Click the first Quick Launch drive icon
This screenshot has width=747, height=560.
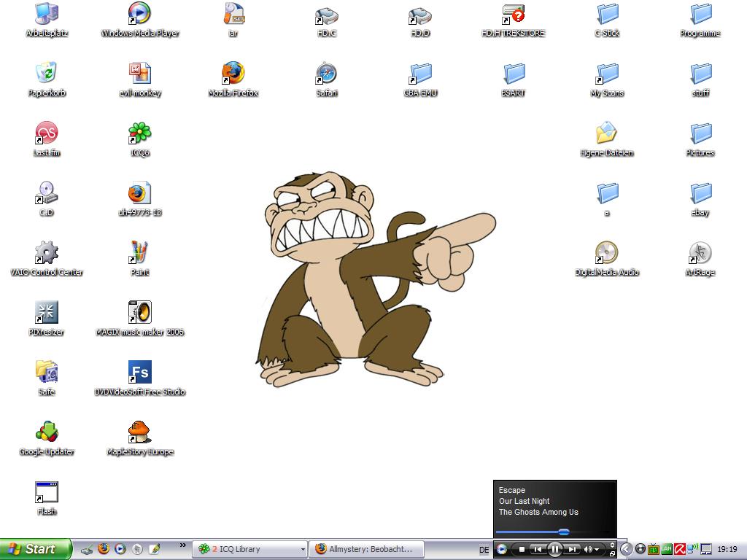pos(87,550)
